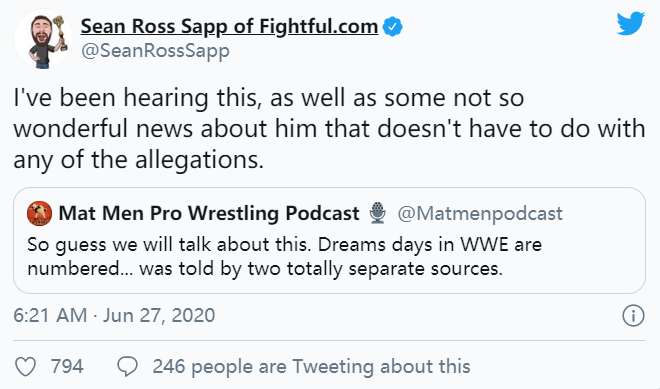Click "was told by two totally separate sources" line

click(321, 269)
